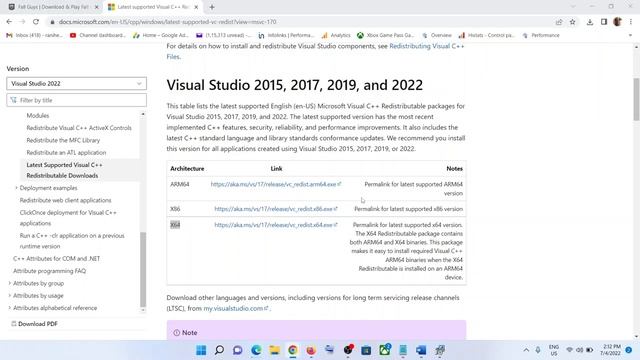This screenshot has width=640, height=360.
Task: Open Attribute programming FAQ entry
Action: coord(49,271)
